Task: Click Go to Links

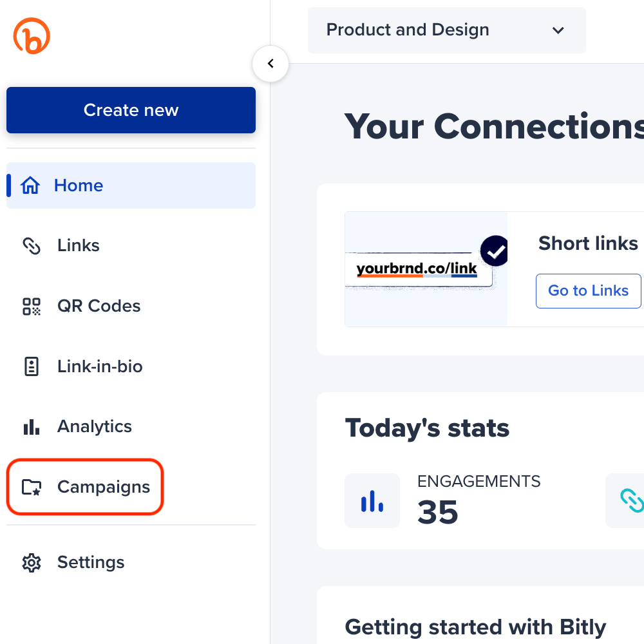Action: tap(588, 290)
